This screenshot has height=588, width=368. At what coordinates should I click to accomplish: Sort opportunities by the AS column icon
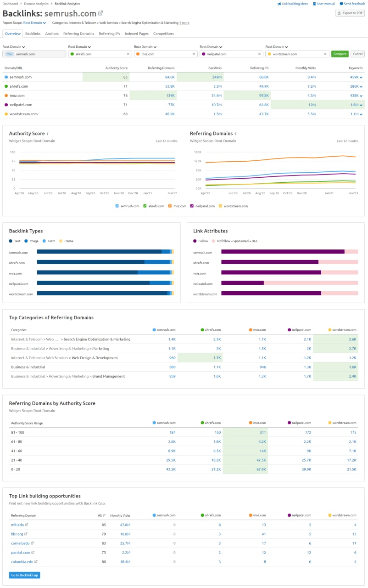coord(104,515)
